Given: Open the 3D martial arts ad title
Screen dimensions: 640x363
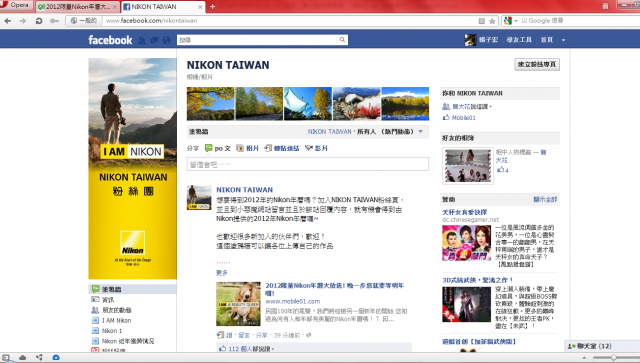Looking at the screenshot, I should (477, 280).
